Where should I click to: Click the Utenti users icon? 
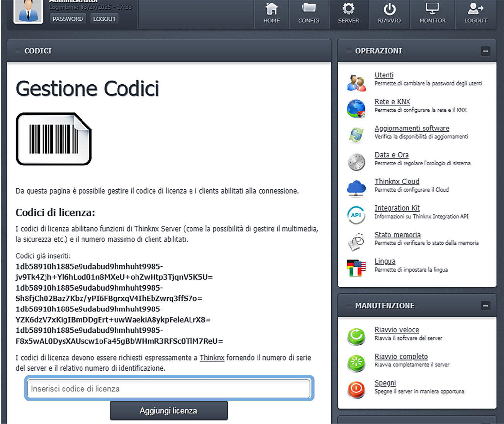pyautogui.click(x=356, y=83)
